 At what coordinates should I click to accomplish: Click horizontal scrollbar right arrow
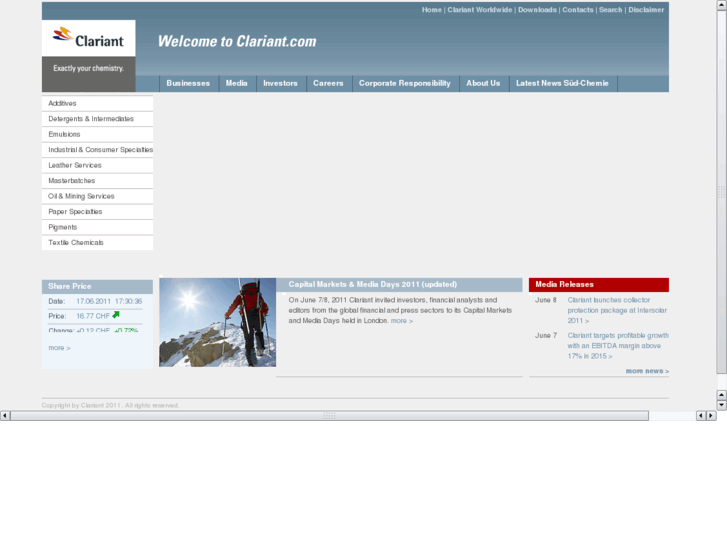point(711,416)
